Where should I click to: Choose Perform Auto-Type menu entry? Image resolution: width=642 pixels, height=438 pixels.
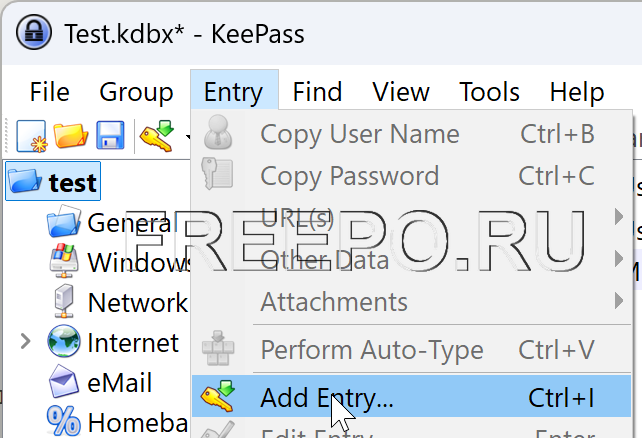click(411, 349)
